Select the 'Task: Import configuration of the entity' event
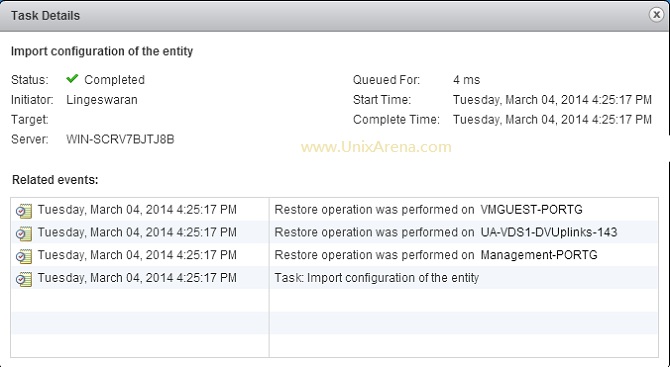 [x=376, y=278]
